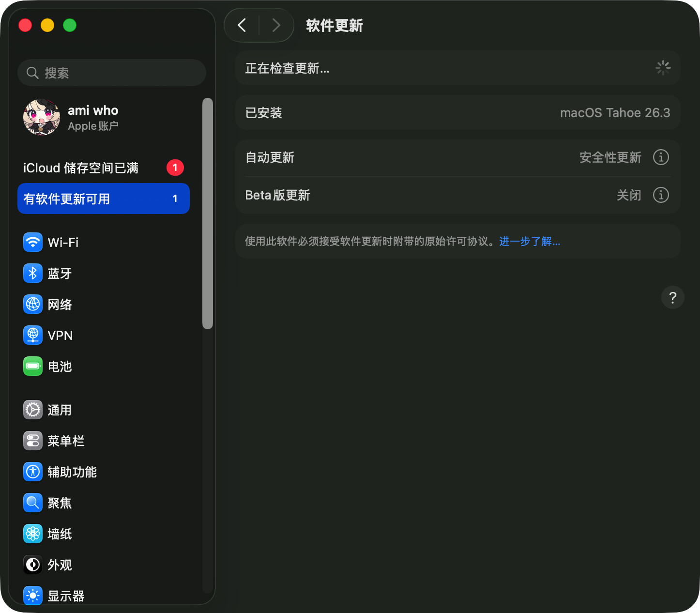Click the Bluetooth (蓝牙) icon

(33, 273)
